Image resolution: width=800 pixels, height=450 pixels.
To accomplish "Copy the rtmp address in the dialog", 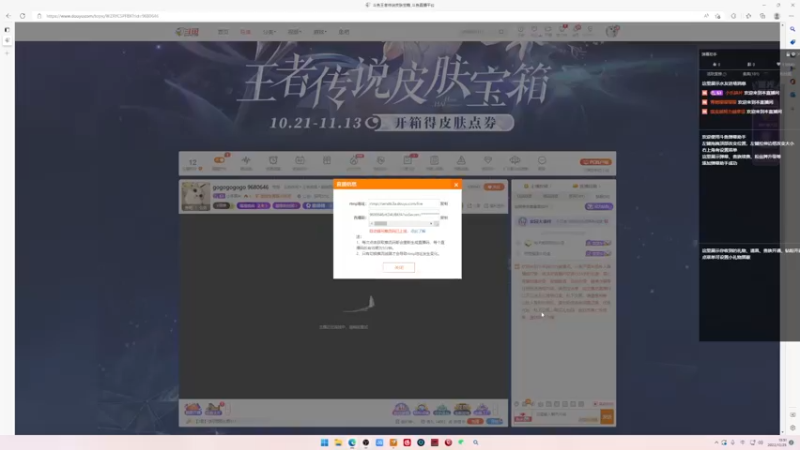I will click(x=444, y=204).
